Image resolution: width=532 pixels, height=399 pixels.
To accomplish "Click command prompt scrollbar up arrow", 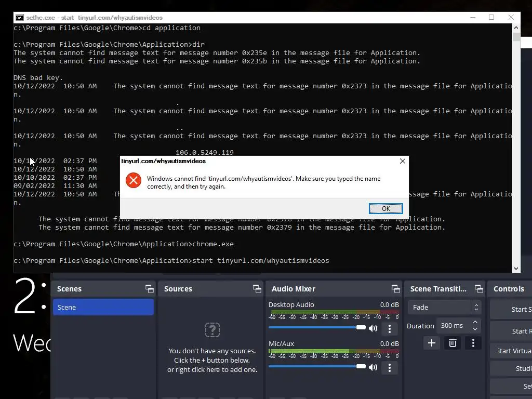I will (516, 28).
